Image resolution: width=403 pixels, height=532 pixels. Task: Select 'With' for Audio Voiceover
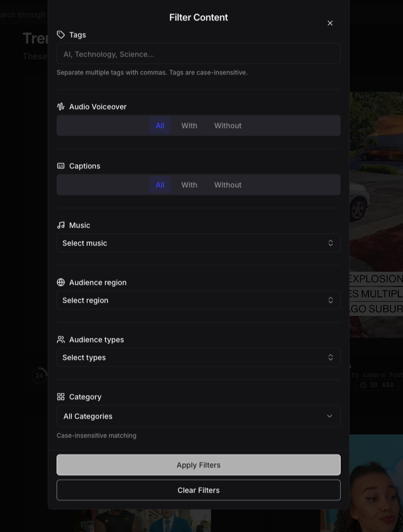pyautogui.click(x=189, y=125)
